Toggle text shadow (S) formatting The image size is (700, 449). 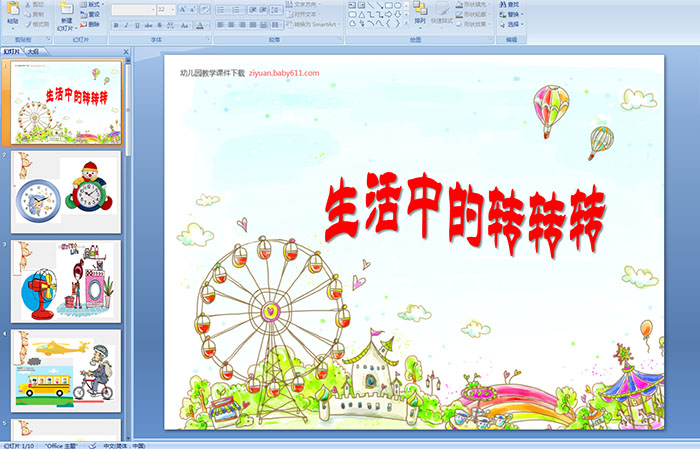click(x=160, y=25)
